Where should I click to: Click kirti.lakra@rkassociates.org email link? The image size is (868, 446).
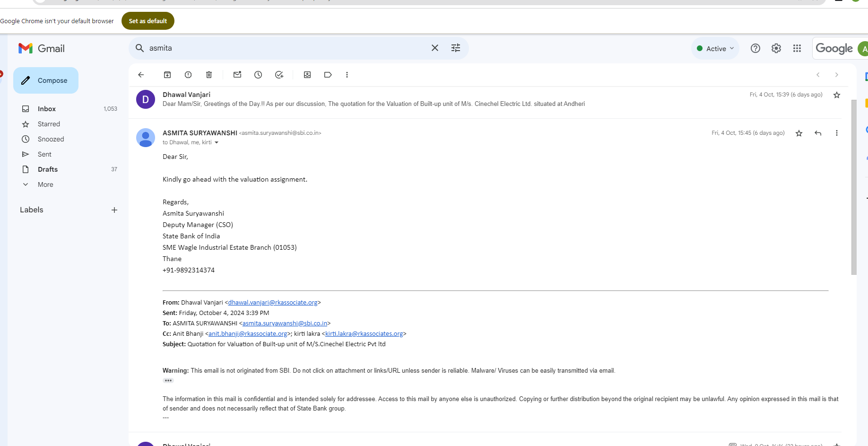click(364, 333)
